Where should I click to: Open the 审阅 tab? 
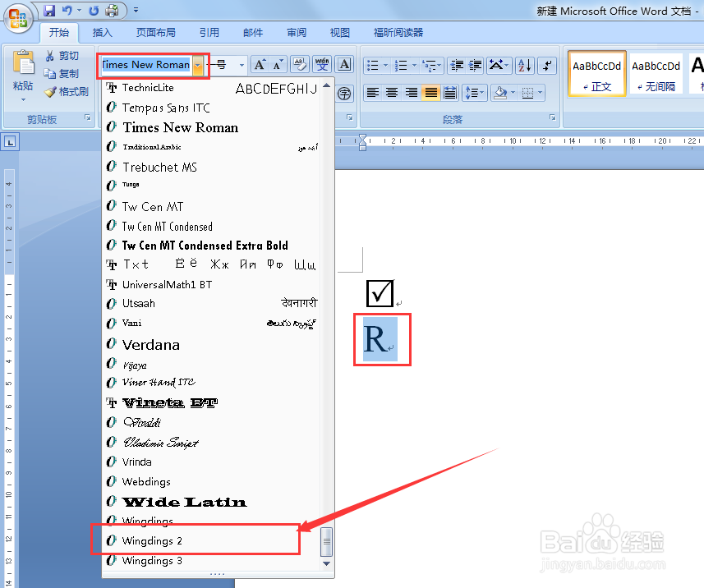coord(297,32)
